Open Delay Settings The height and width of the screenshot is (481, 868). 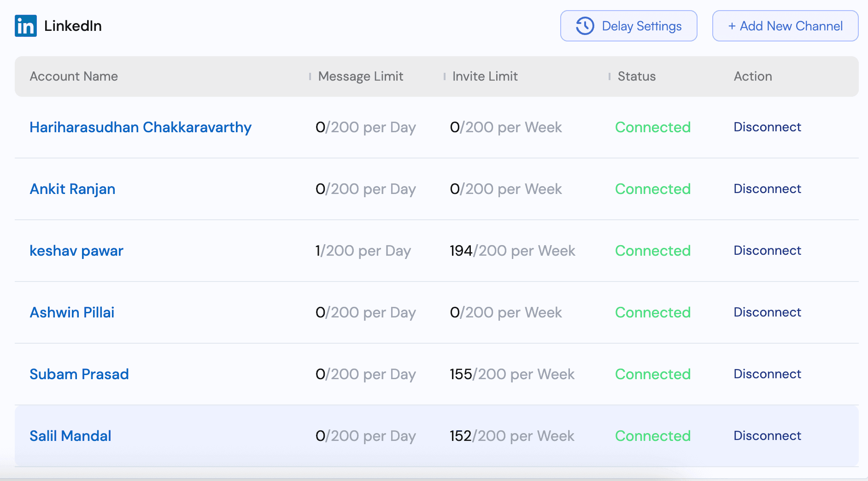(628, 26)
